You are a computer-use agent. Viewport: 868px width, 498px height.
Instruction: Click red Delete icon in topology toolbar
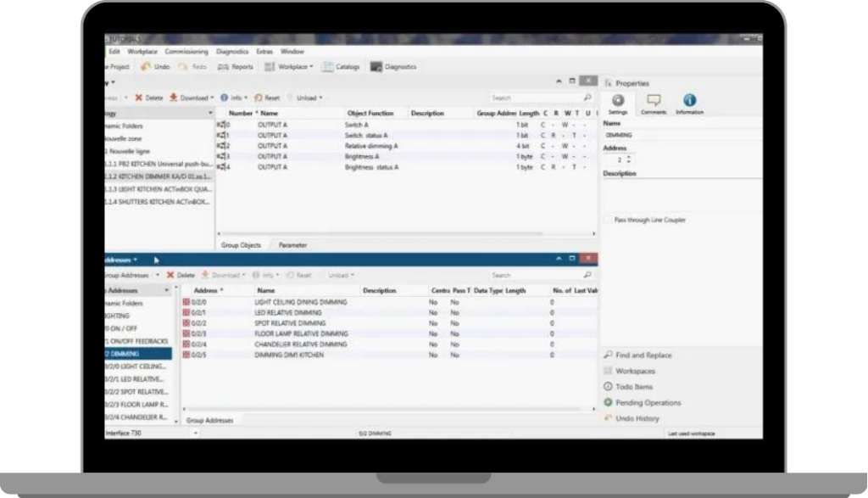click(139, 98)
